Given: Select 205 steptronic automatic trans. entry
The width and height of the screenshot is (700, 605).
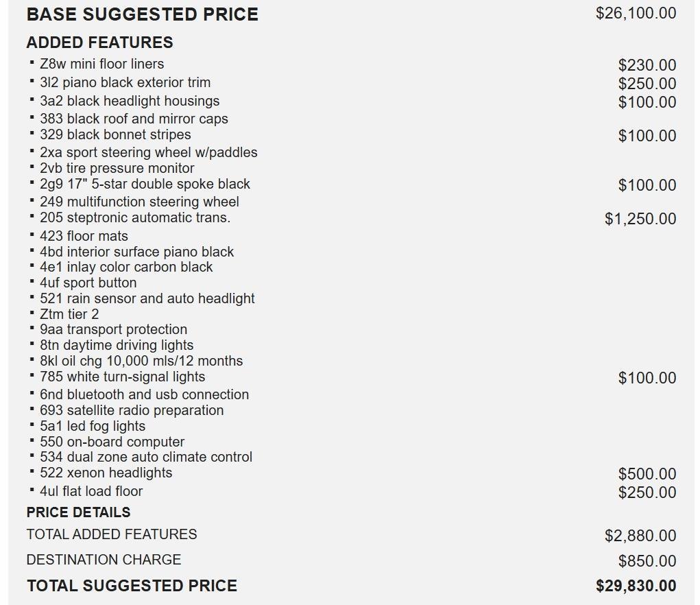Looking at the screenshot, I should [135, 217].
